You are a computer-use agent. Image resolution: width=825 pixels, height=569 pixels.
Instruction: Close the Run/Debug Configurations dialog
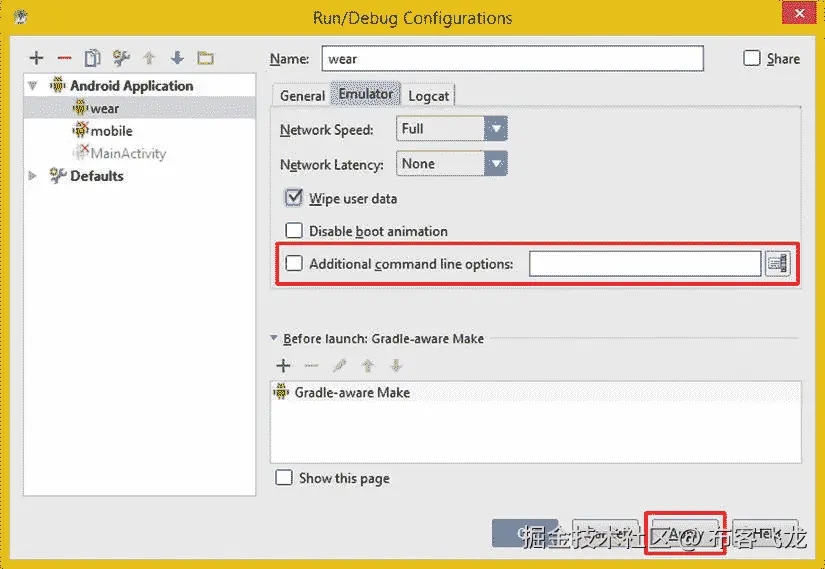point(799,13)
